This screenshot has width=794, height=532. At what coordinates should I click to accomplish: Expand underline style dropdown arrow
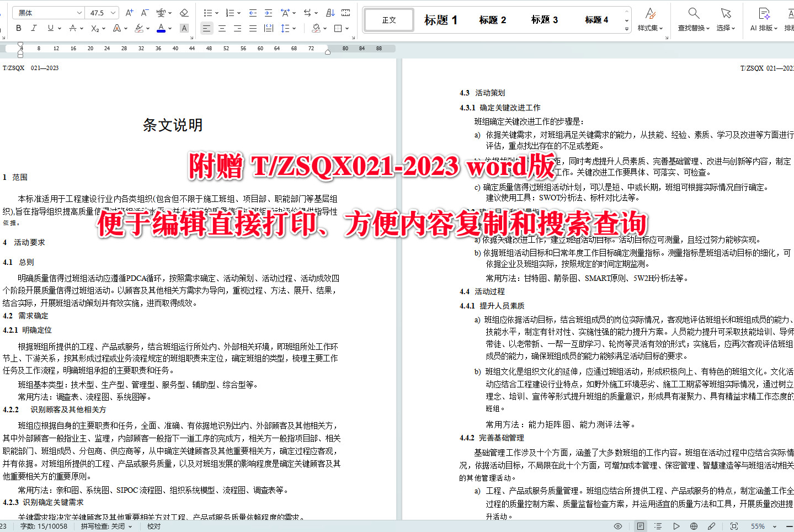(x=60, y=28)
